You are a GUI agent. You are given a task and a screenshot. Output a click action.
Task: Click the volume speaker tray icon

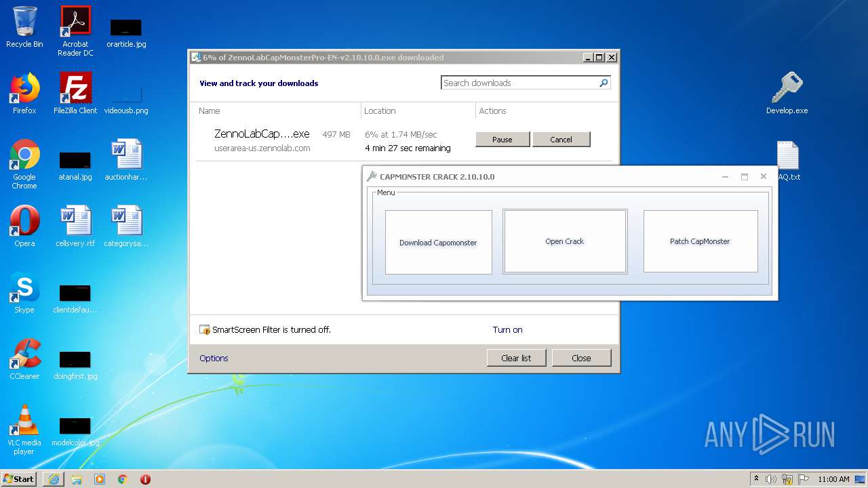[x=771, y=479]
